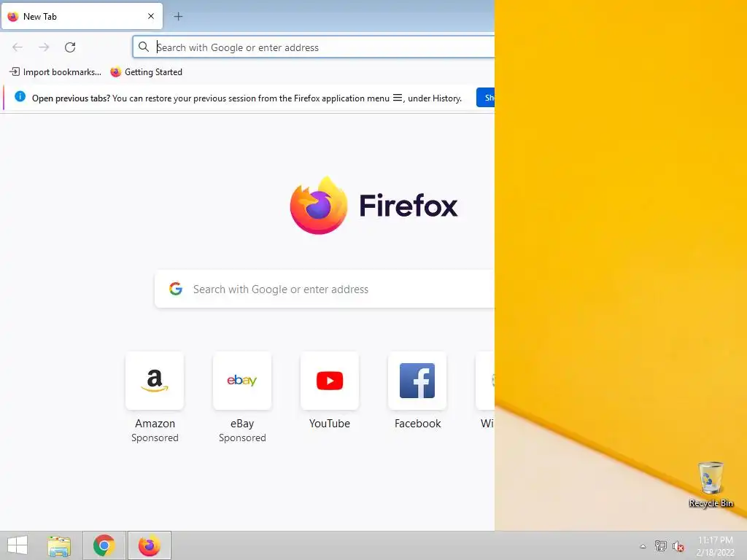Click the info icon in notification bar
Viewport: 747px width, 560px height.
20,97
